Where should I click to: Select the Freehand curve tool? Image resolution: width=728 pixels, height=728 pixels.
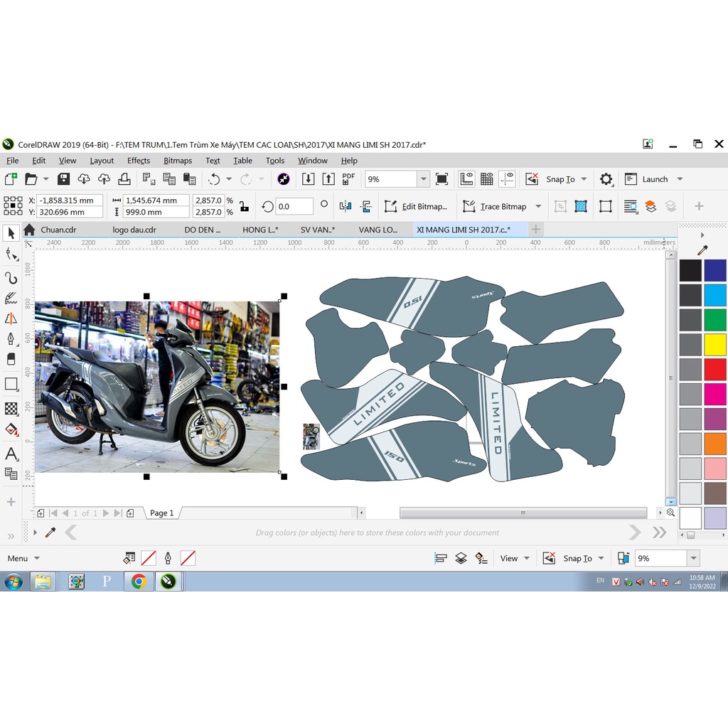pyautogui.click(x=11, y=278)
